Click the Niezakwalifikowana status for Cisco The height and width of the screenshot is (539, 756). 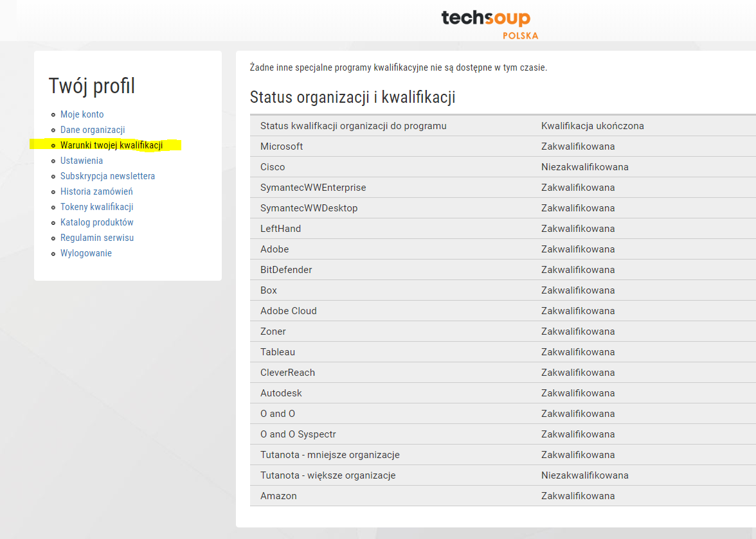[x=585, y=167]
